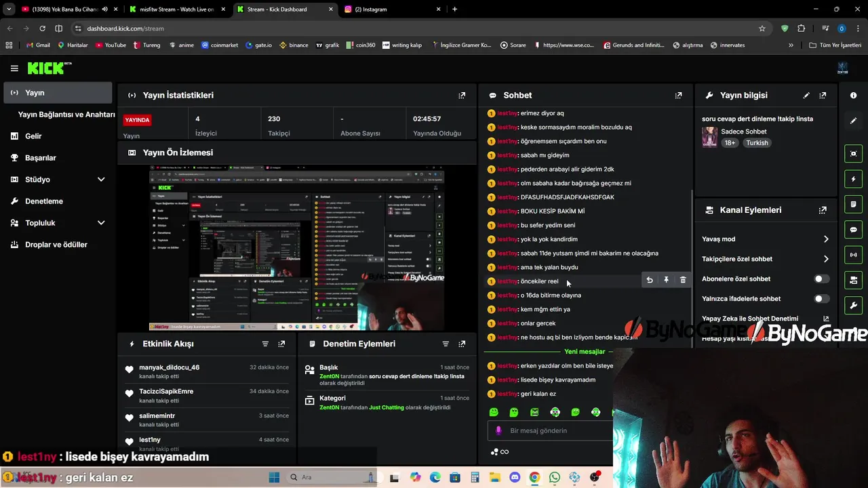
Task: Click the pencil edit icon in right sidebar
Action: 853,121
